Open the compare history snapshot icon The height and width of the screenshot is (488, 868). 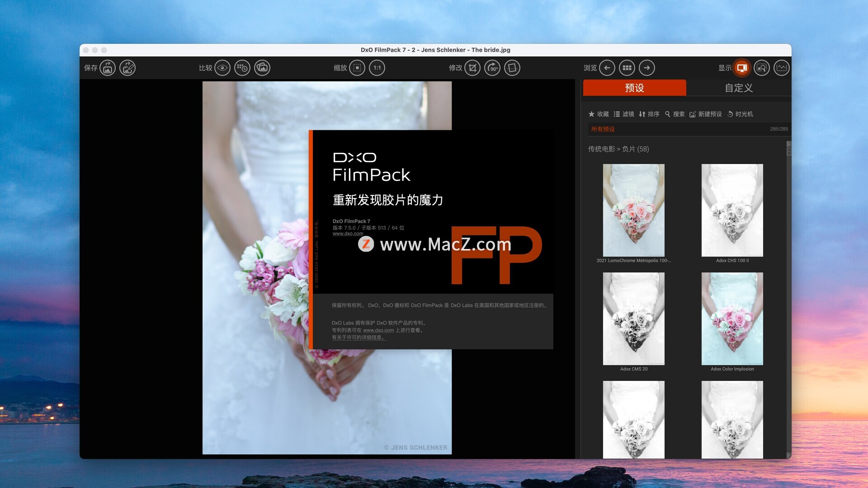pos(242,68)
